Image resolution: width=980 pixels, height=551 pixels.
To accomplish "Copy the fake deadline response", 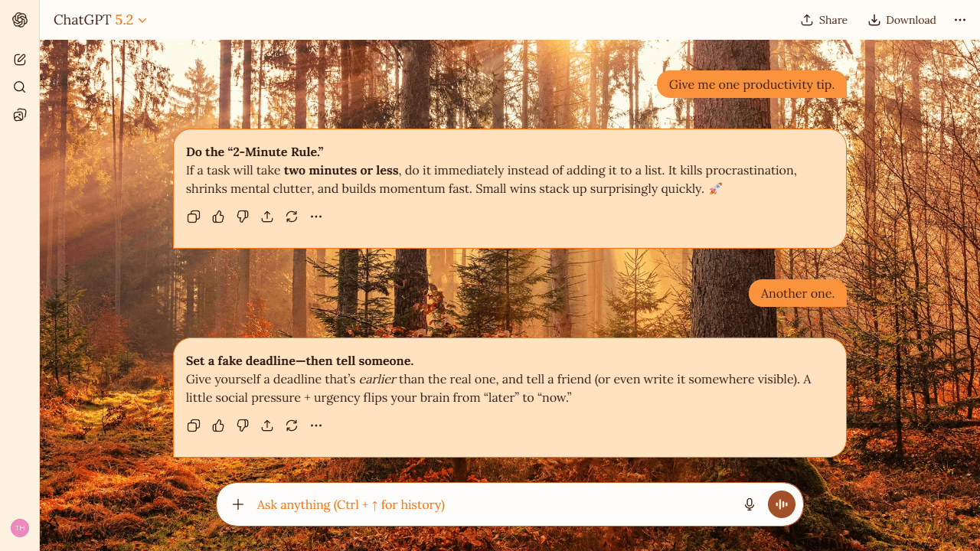I will [x=194, y=425].
